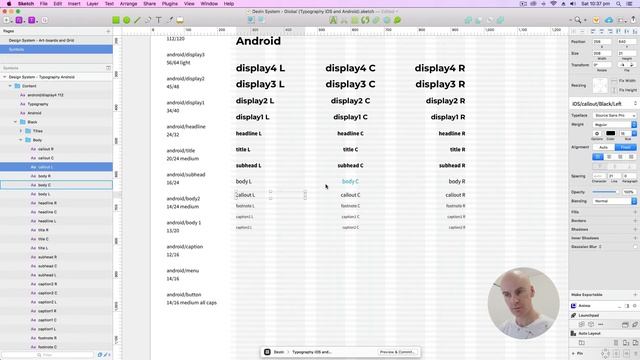Image resolution: width=640 pixels, height=360 pixels.
Task: Toggle Fix Width checkbox
Action: pos(615,81)
